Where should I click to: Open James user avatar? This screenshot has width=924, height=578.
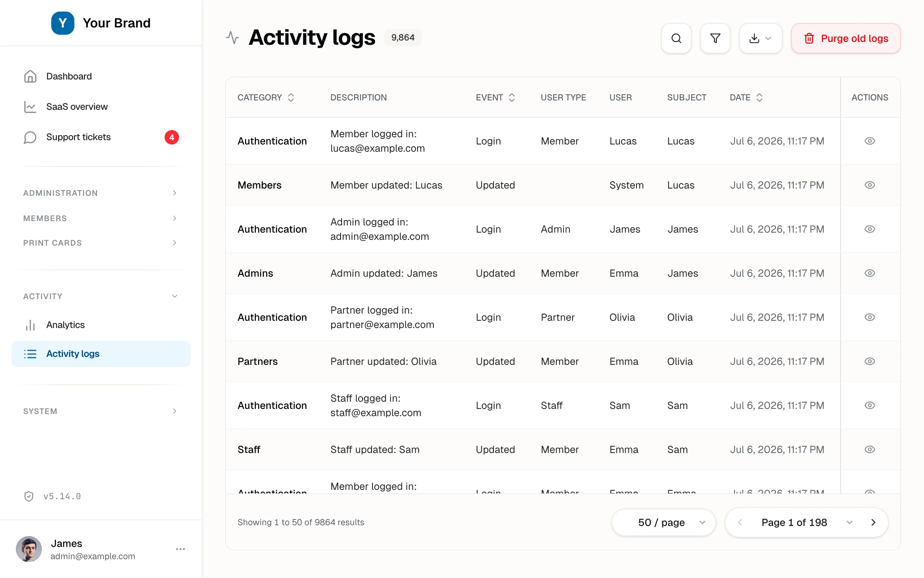point(29,549)
